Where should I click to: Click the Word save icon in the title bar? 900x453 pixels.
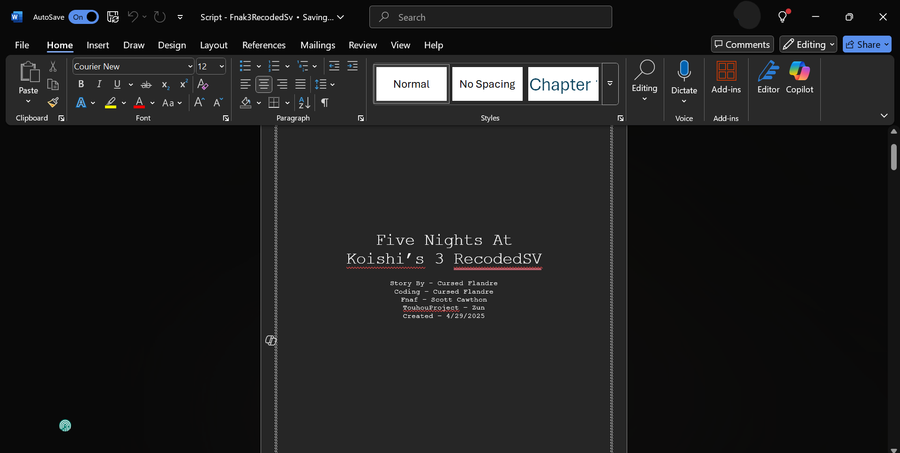[x=112, y=17]
